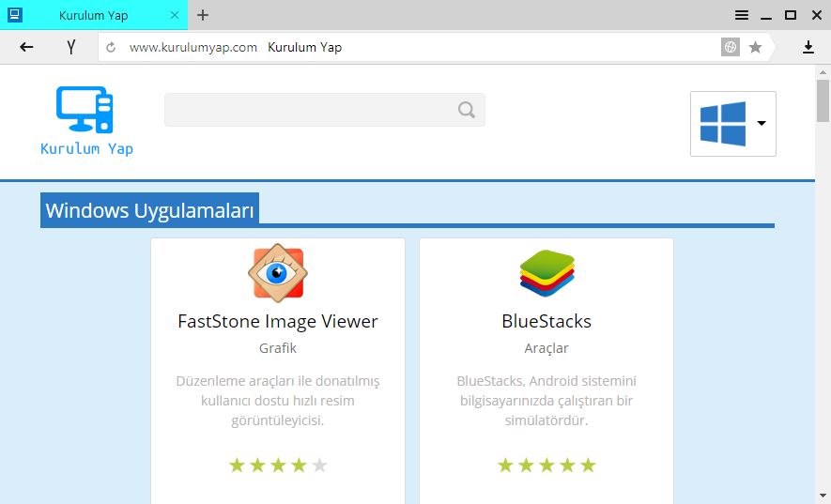Viewport: 831px width, 504px height.
Task: Reload the page with the refresh icon
Action: click(111, 47)
